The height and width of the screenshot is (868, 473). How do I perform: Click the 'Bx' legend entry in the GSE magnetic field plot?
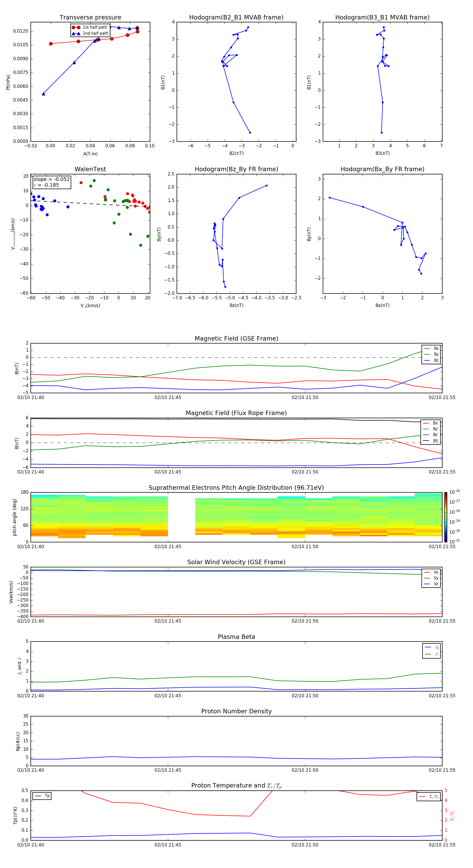click(x=431, y=349)
